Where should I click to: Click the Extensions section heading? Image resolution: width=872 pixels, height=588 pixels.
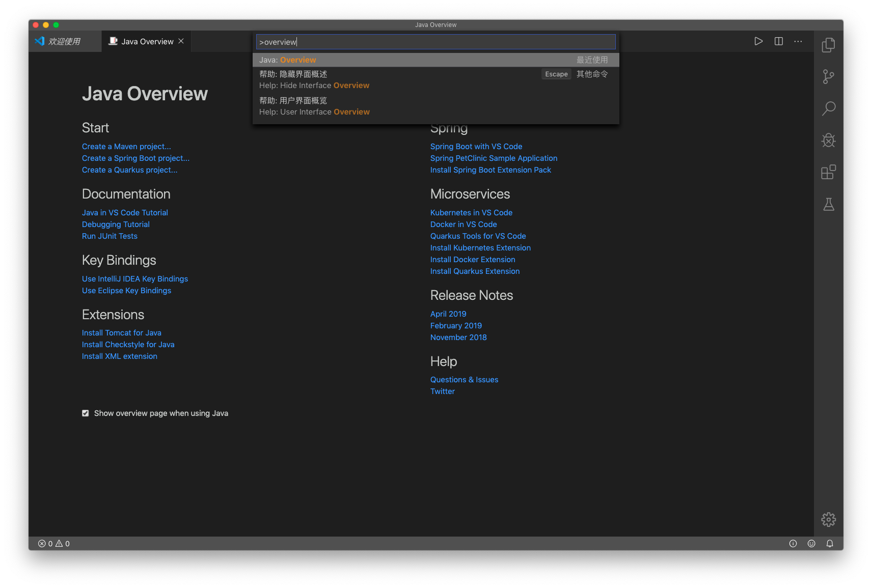pos(113,315)
